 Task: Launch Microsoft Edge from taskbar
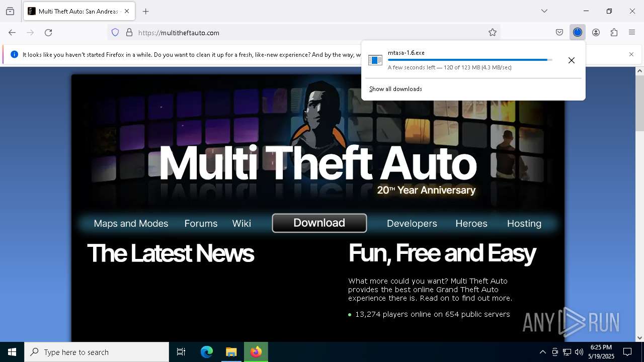point(207,352)
